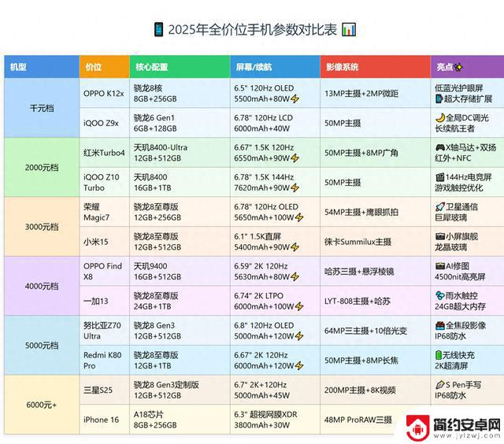504x444 pixels.
Task: Select the 努比亚Z70 Ultra model cell
Action: (105, 331)
